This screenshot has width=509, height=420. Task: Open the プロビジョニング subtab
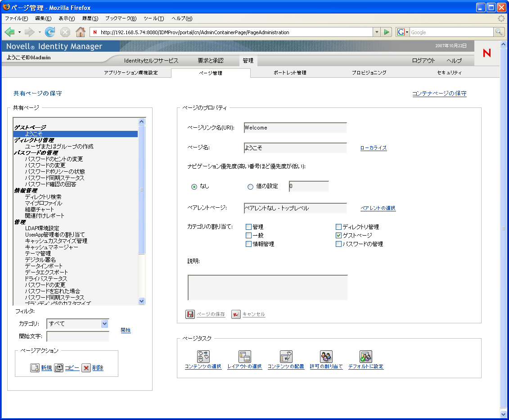click(369, 73)
